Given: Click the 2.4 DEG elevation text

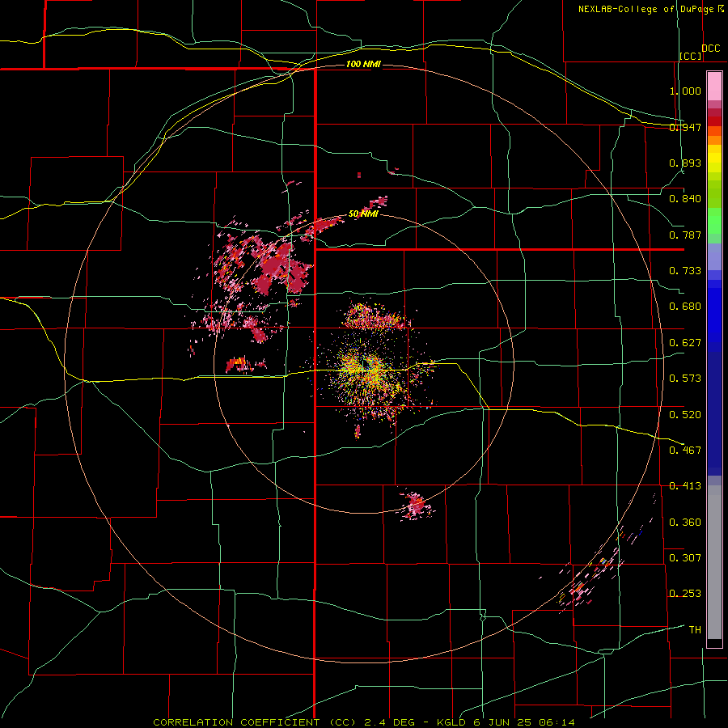Looking at the screenshot, I should click(x=389, y=722).
